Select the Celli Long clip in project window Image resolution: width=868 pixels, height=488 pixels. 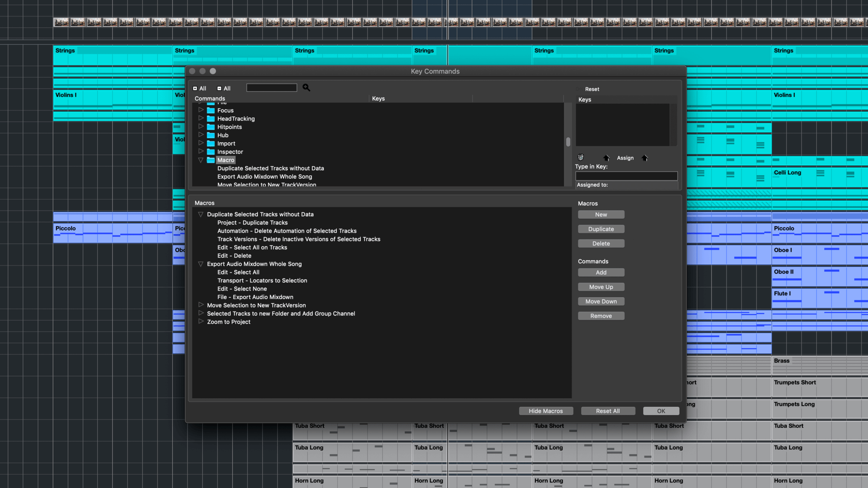(x=820, y=177)
